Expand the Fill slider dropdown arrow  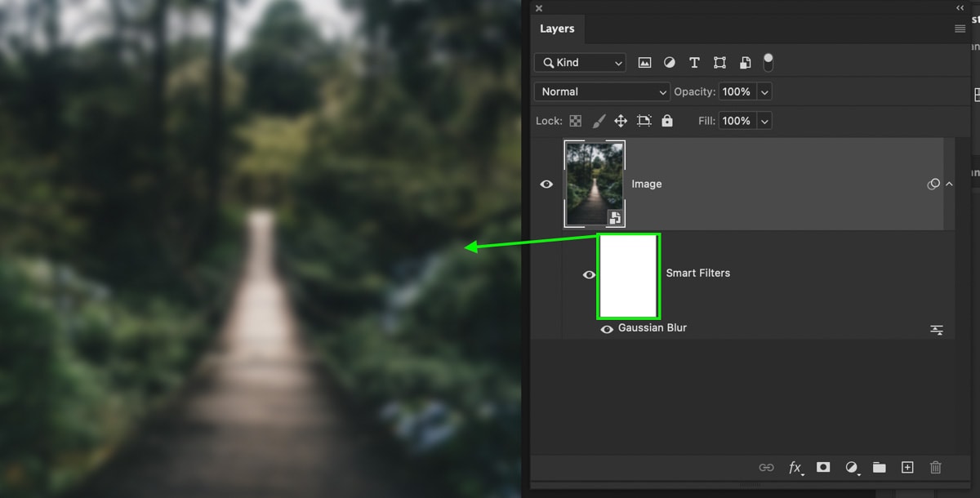coord(764,121)
